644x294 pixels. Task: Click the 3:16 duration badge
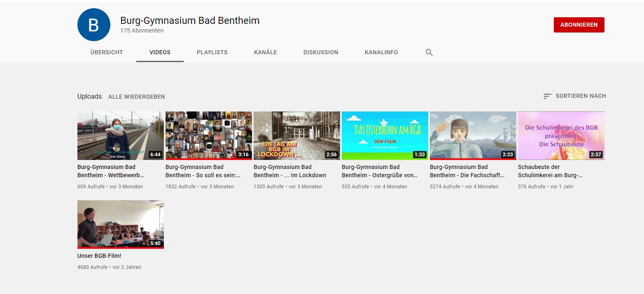[x=243, y=155]
